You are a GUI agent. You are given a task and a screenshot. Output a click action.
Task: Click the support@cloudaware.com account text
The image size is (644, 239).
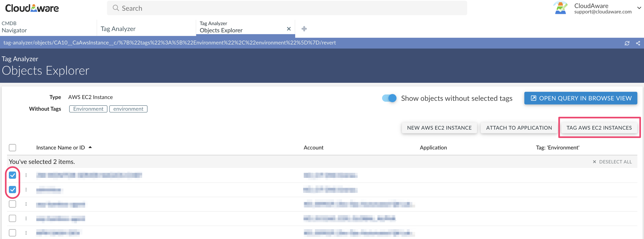(603, 12)
